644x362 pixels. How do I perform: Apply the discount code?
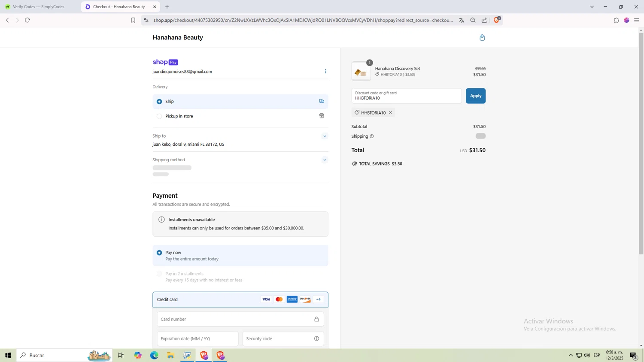pyautogui.click(x=475, y=96)
